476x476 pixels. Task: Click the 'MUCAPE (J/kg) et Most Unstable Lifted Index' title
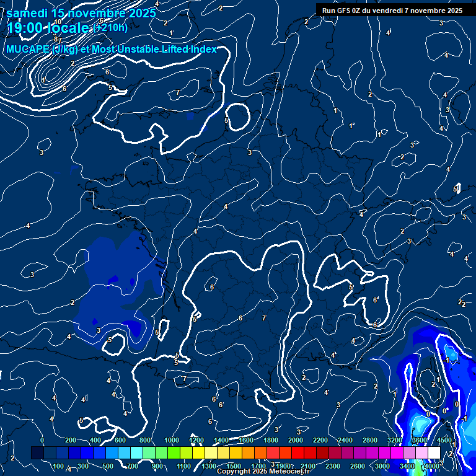pyautogui.click(x=112, y=49)
